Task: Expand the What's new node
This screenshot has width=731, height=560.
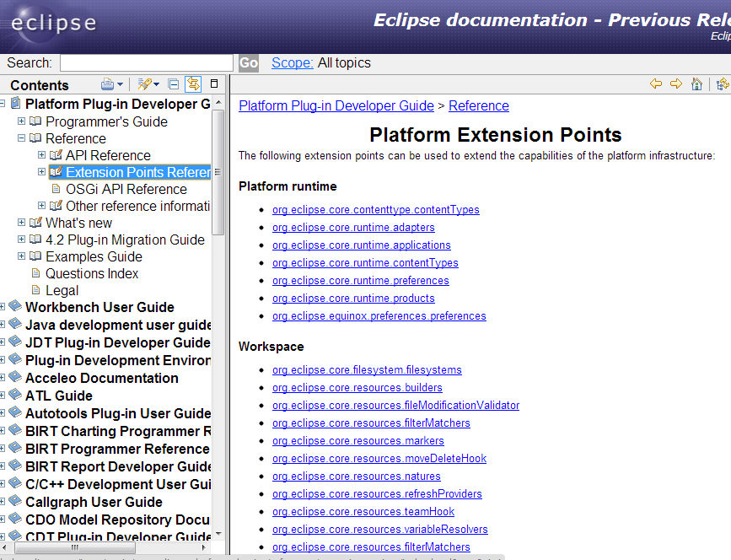Action: (x=21, y=223)
